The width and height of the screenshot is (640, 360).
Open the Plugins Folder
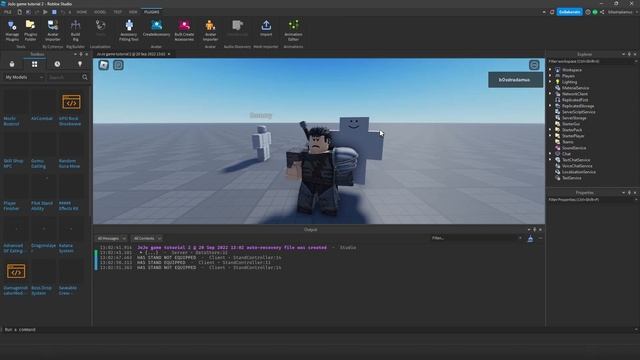tap(30, 31)
